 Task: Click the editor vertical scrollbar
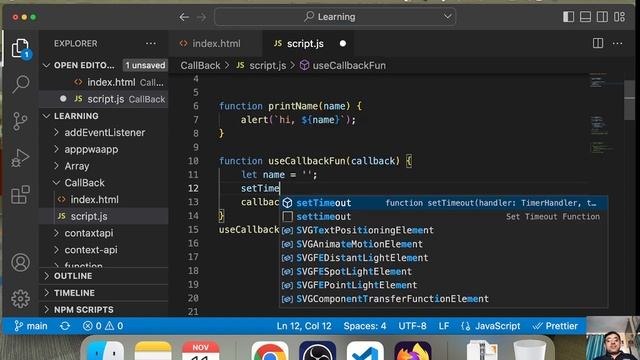tap(630, 99)
